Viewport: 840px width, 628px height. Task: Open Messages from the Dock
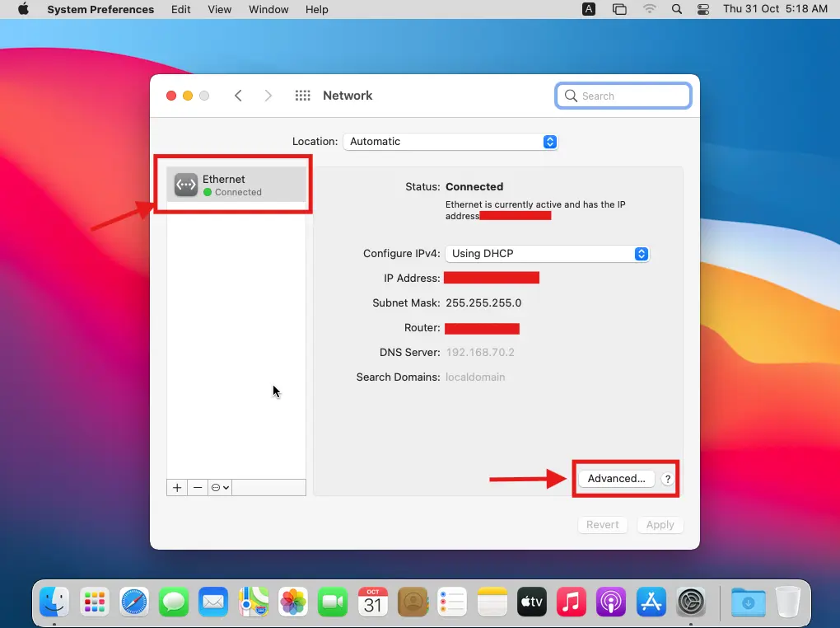coord(174,602)
